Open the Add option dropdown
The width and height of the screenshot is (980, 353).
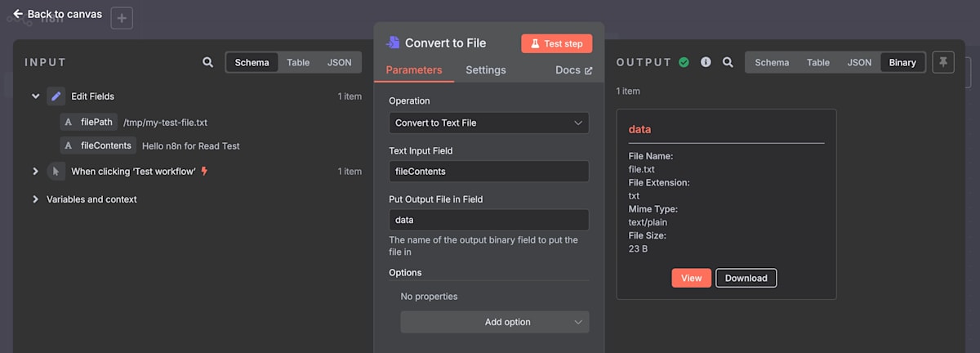[x=495, y=322]
